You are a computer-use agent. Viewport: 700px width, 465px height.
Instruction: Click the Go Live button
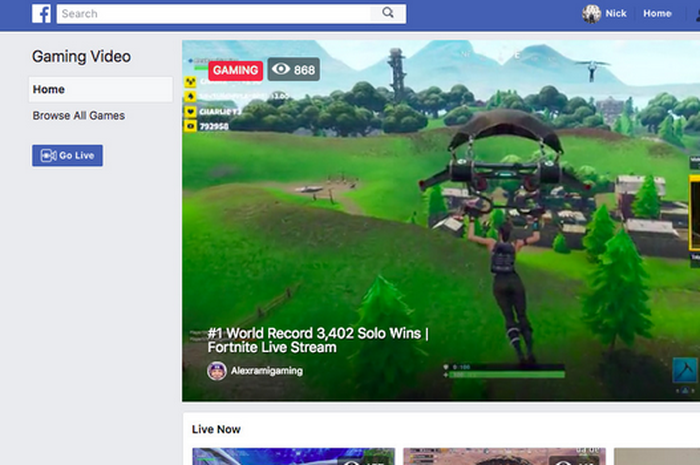pyautogui.click(x=67, y=155)
